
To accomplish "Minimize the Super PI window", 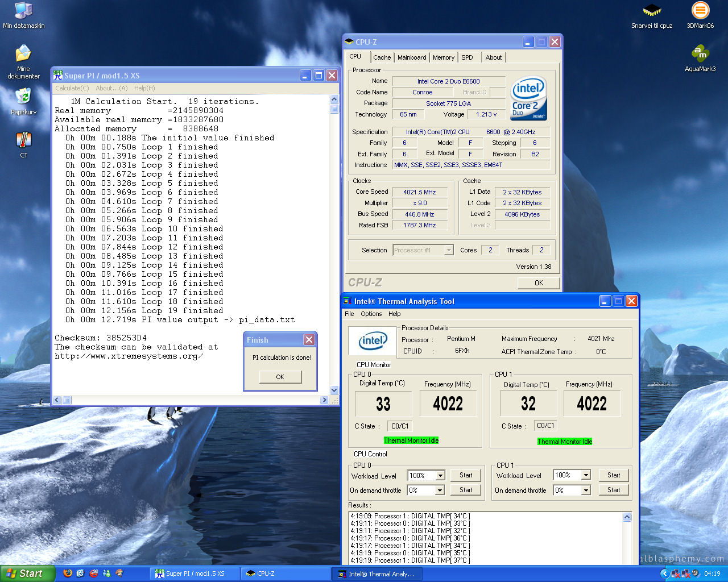I will 305,76.
